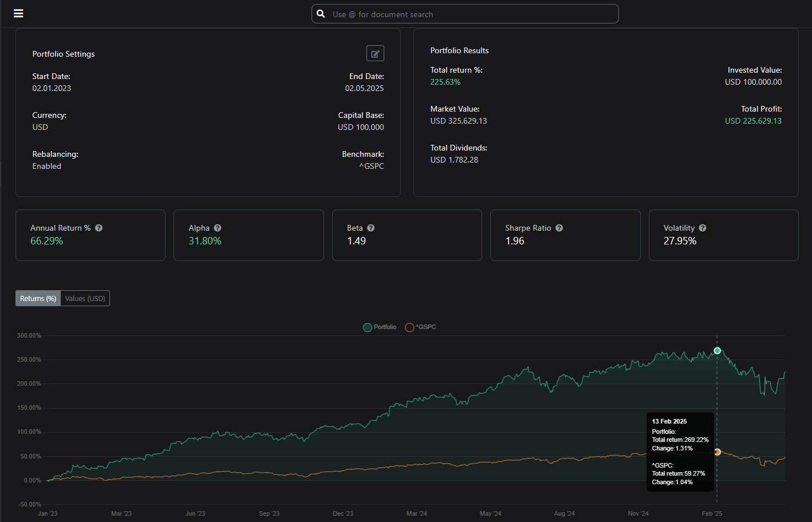This screenshot has width=812, height=522.
Task: Hide the Portfolio series via chart legend
Action: tap(379, 327)
